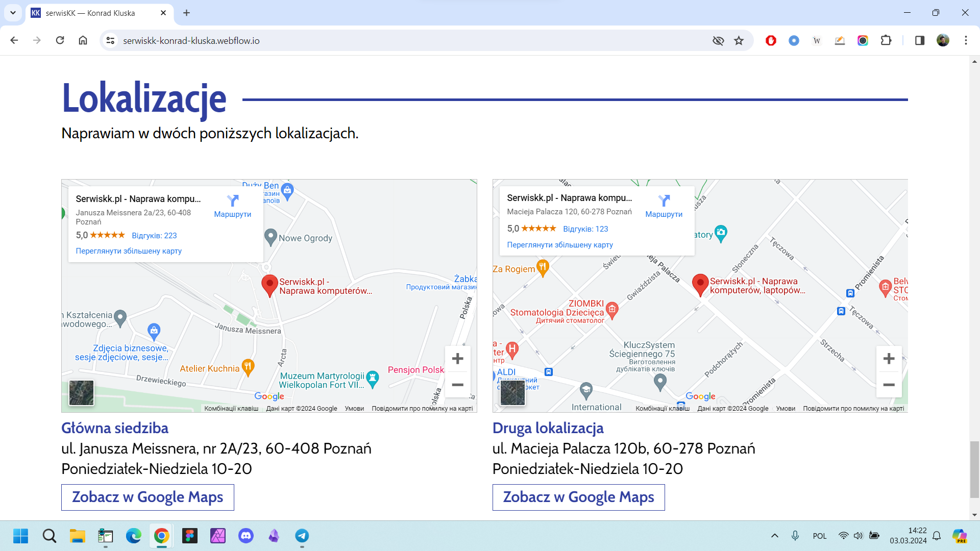Open the browser home page
This screenshot has height=551, width=980.
tap(83, 40)
